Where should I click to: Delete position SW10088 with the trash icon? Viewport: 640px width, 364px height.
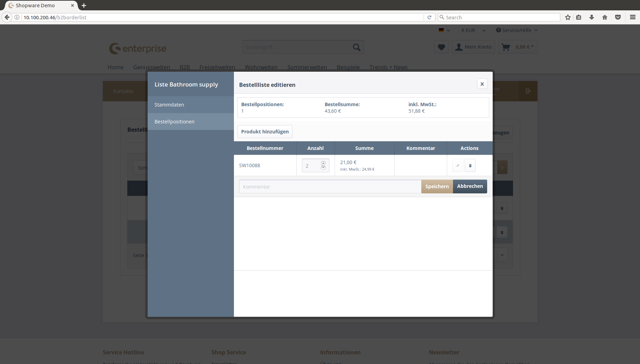coord(470,166)
